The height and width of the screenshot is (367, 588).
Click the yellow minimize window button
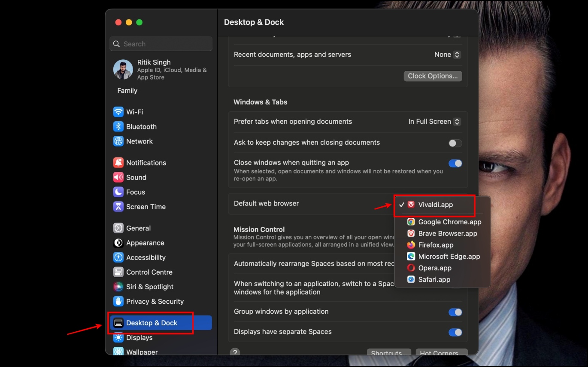tap(129, 22)
